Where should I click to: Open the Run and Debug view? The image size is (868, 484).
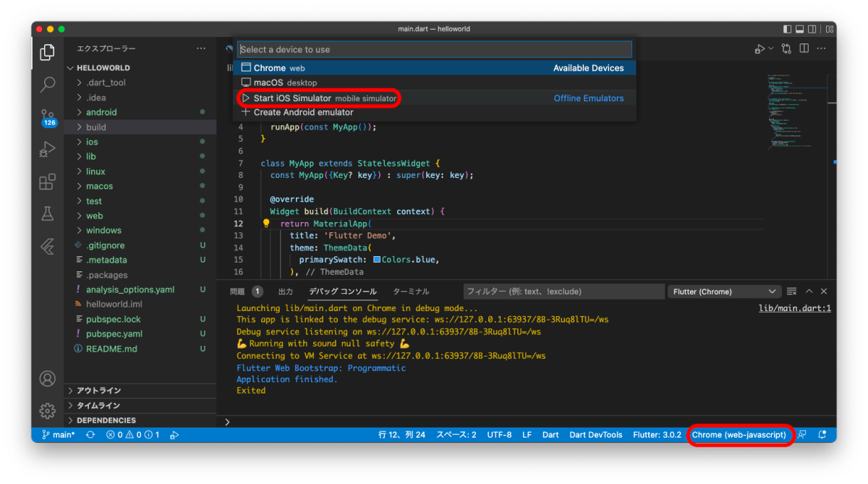[x=48, y=149]
